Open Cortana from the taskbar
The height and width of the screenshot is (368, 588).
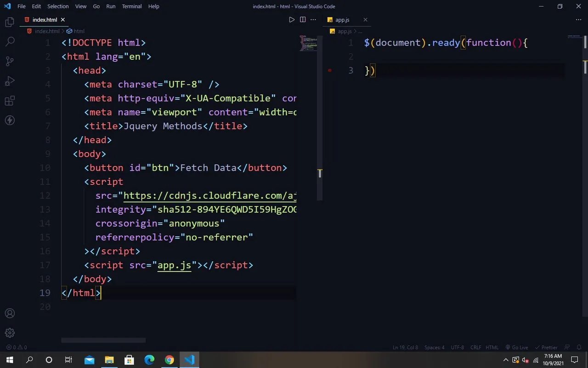point(49,360)
